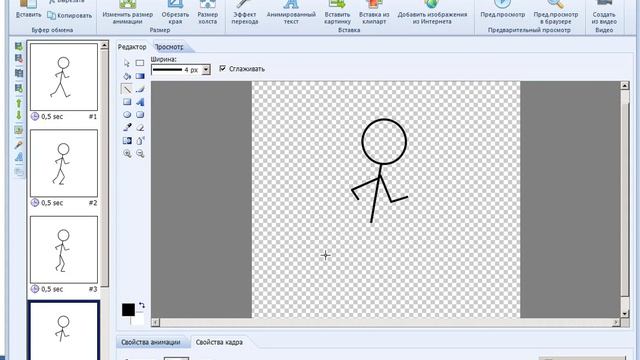Viewport: 640px width, 360px height.
Task: Click the Копировать button
Action: pyautogui.click(x=69, y=16)
